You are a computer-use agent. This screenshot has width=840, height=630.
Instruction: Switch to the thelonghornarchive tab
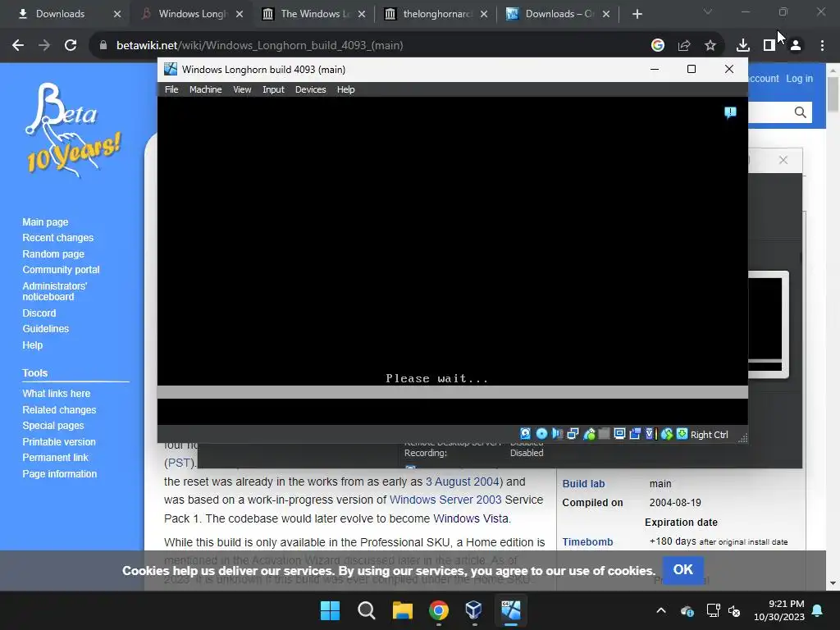[436, 14]
